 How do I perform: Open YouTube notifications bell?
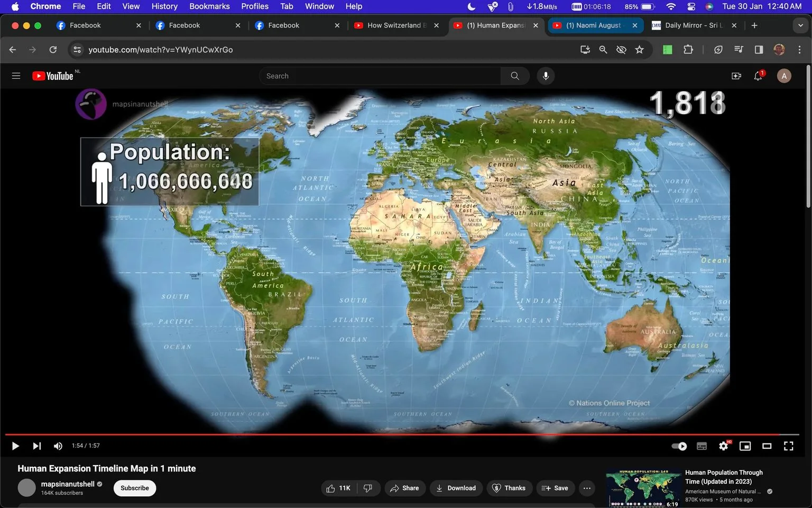pos(758,76)
